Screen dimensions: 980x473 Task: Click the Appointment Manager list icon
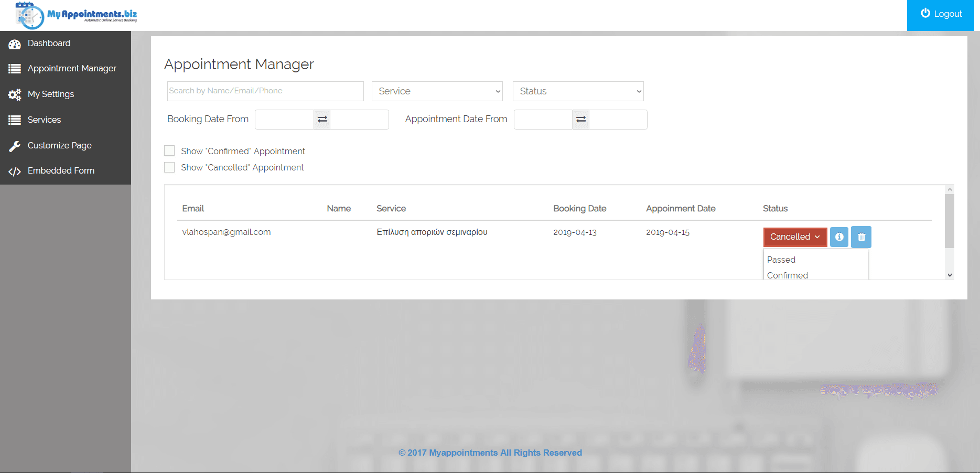tap(15, 69)
